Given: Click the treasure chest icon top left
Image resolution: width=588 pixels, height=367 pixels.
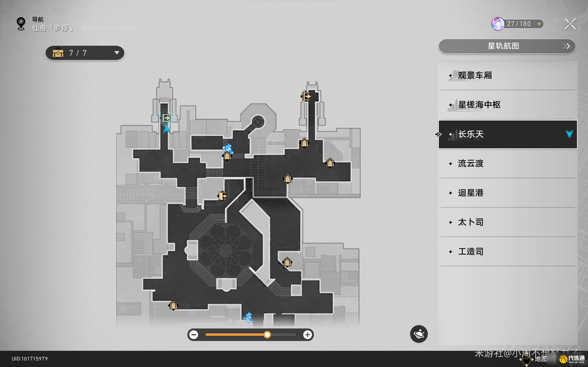Looking at the screenshot, I should coord(58,53).
